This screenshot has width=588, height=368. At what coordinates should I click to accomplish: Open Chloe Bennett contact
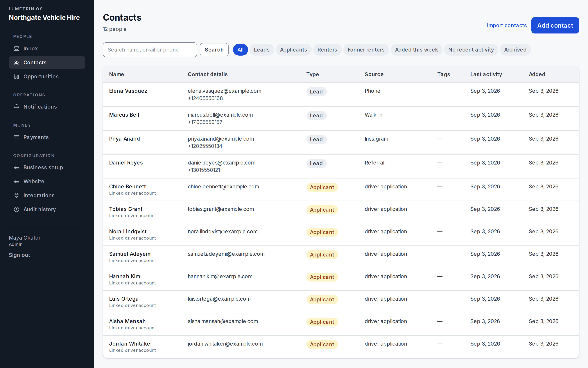point(127,187)
